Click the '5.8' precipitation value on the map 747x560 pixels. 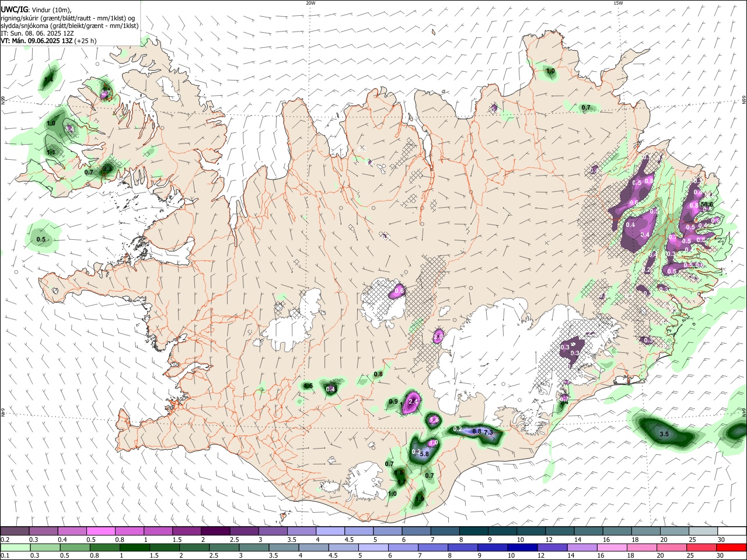(x=424, y=454)
